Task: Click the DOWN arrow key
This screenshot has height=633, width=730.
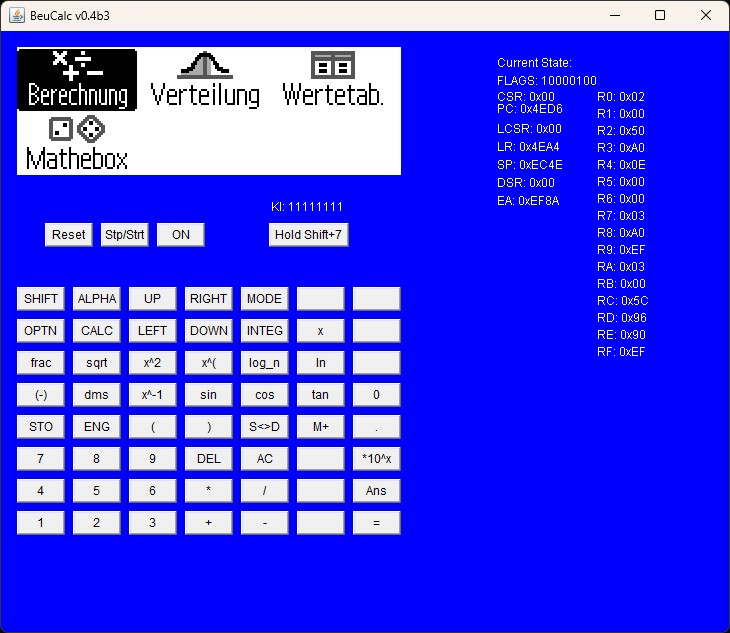Action: tap(208, 331)
